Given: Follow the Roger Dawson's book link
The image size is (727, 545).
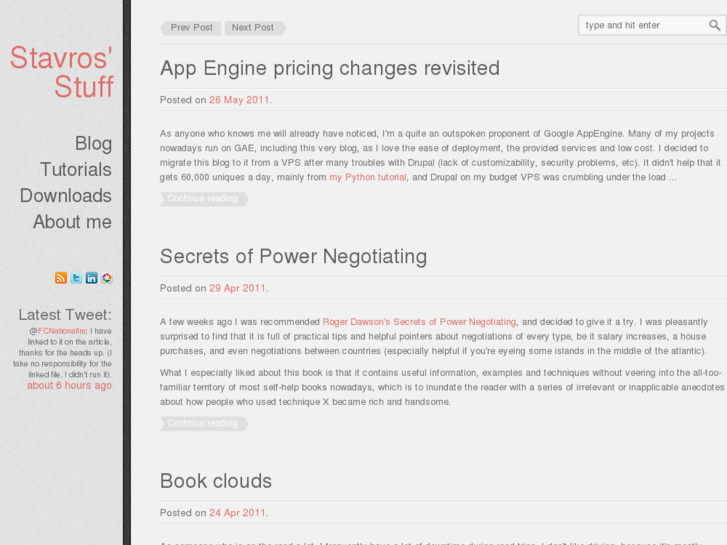Looking at the screenshot, I should 419,322.
